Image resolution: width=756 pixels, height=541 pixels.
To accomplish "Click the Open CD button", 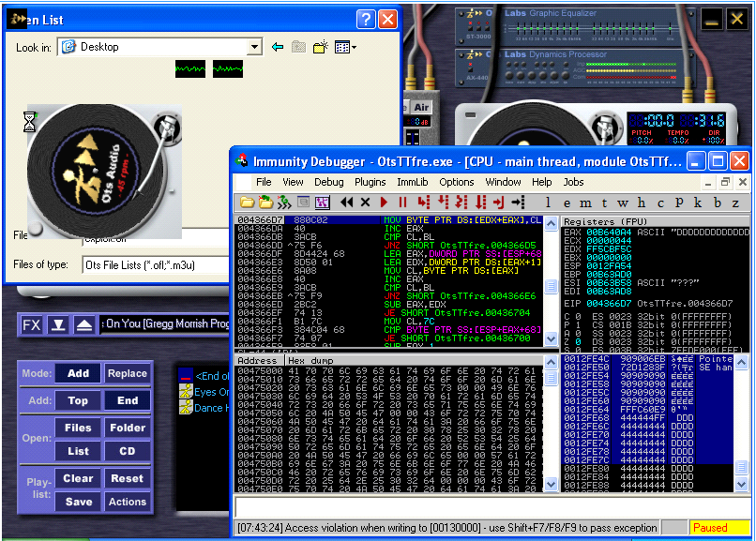I will click(128, 451).
